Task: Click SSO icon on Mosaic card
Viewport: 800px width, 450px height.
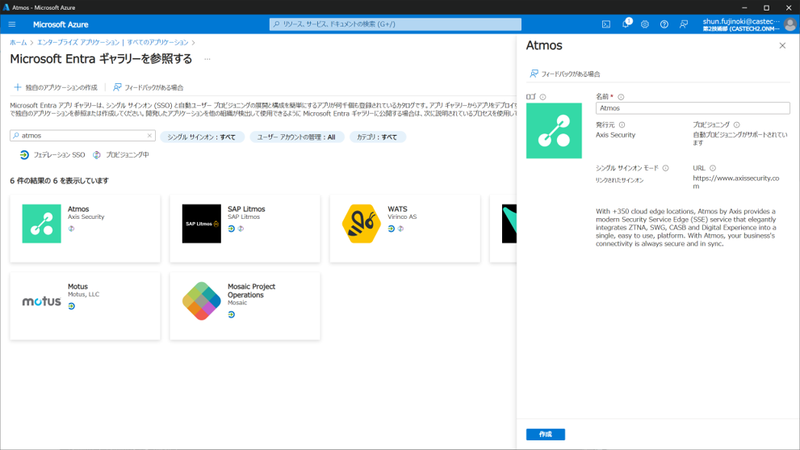Action: [231, 314]
